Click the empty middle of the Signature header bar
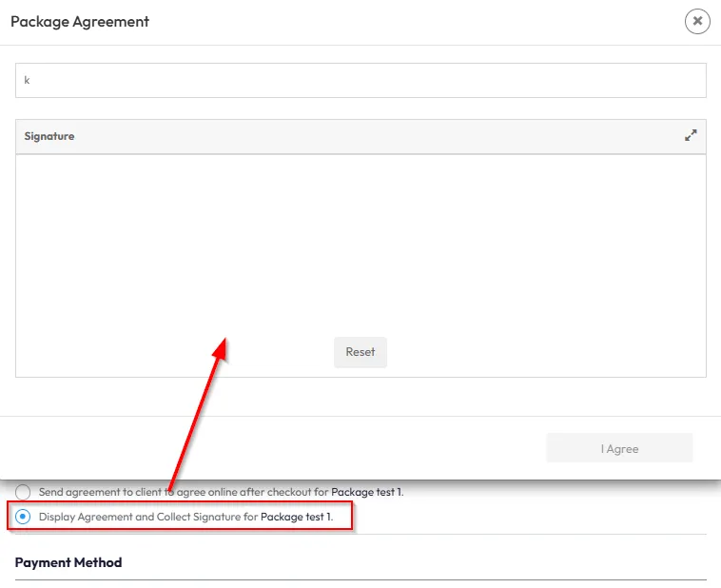Screen dimensions: 721x588 pos(361,136)
